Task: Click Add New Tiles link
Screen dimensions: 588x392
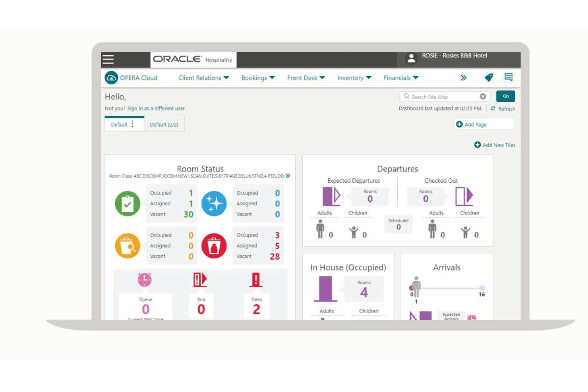Action: point(495,145)
